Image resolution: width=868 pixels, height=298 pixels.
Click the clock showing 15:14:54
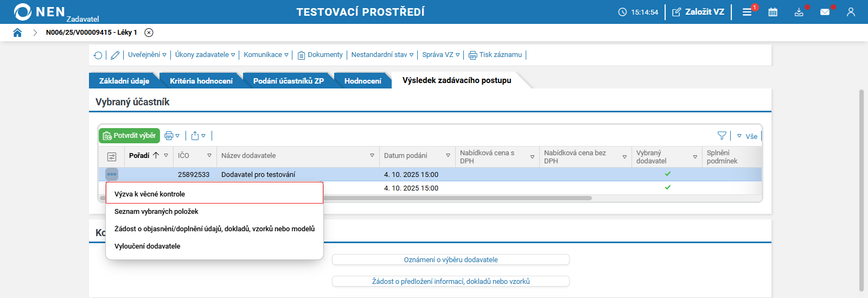[638, 12]
